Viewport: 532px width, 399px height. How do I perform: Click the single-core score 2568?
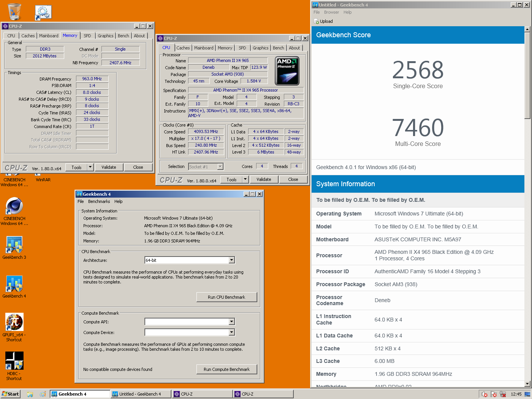(x=418, y=70)
